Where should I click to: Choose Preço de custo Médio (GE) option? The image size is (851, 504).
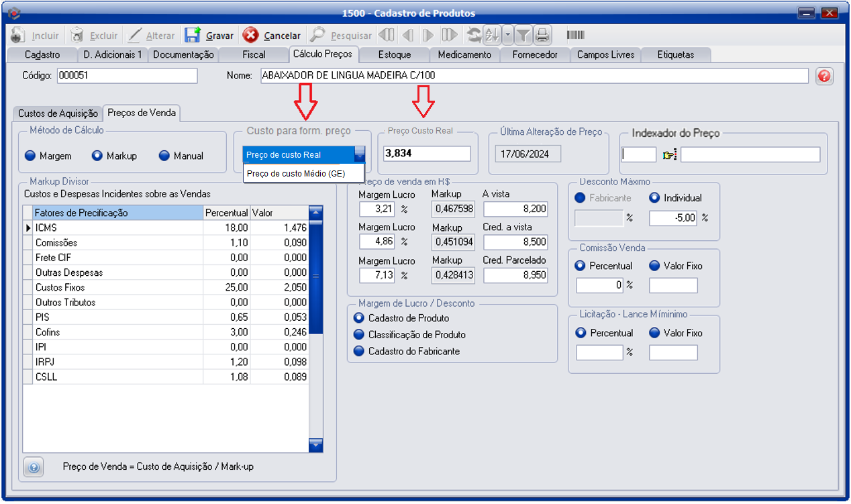[295, 174]
